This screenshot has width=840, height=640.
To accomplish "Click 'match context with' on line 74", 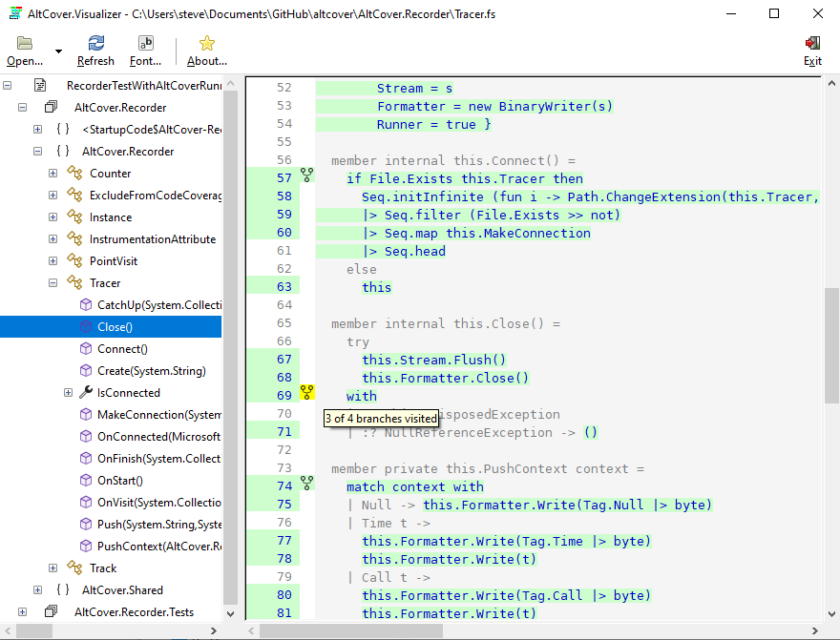I will (x=414, y=486).
